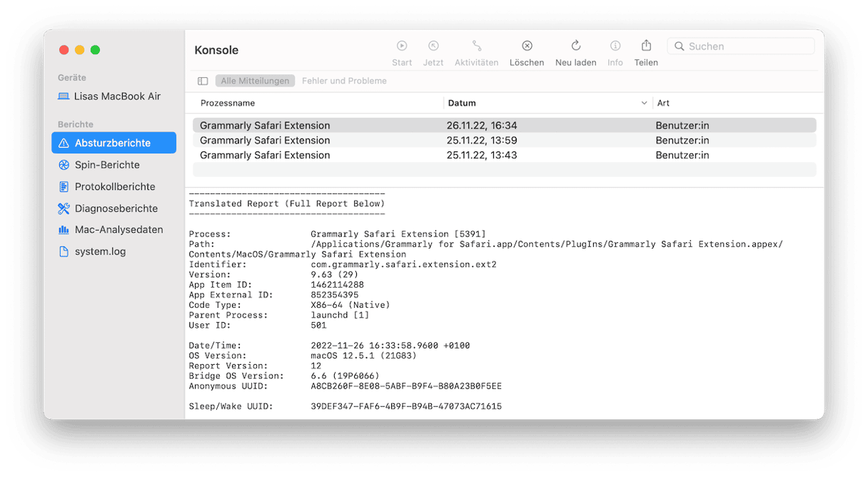Select the Alle Mitteilungen filter

pyautogui.click(x=255, y=81)
